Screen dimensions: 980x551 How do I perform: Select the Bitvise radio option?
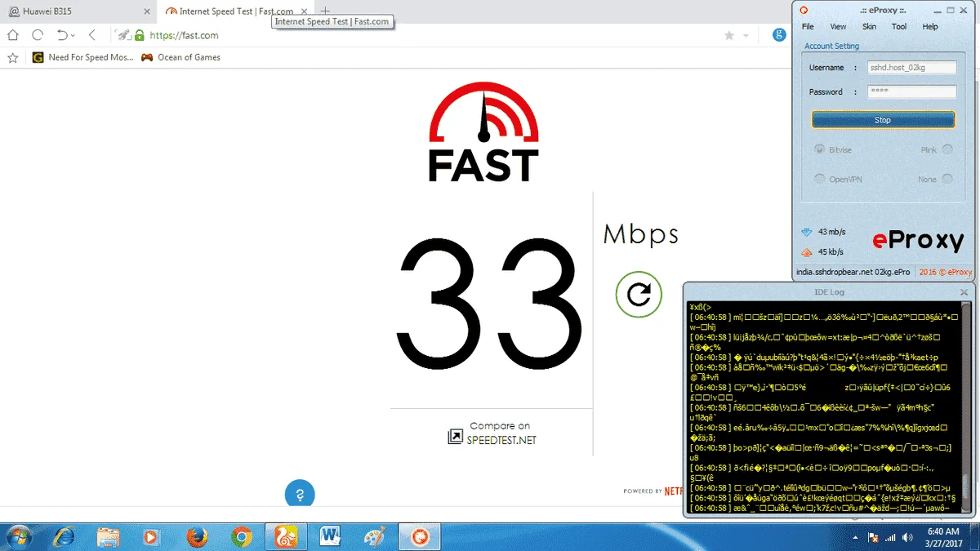click(819, 149)
